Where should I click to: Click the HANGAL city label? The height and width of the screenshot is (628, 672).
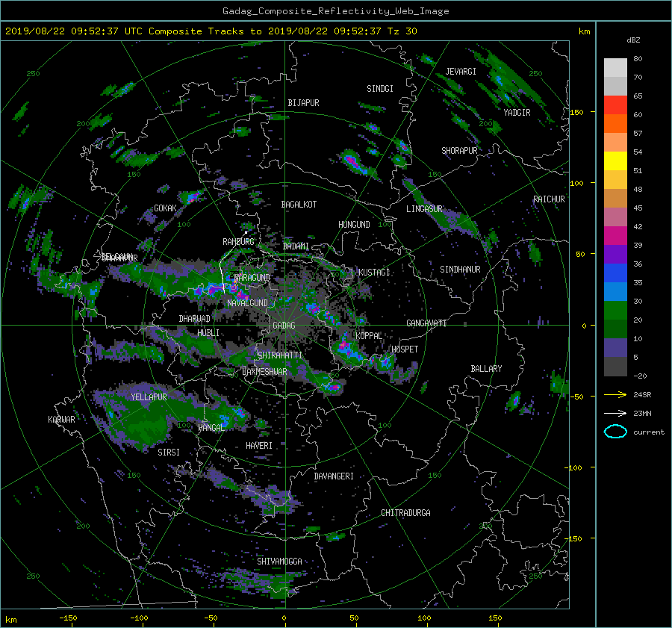coord(211,428)
